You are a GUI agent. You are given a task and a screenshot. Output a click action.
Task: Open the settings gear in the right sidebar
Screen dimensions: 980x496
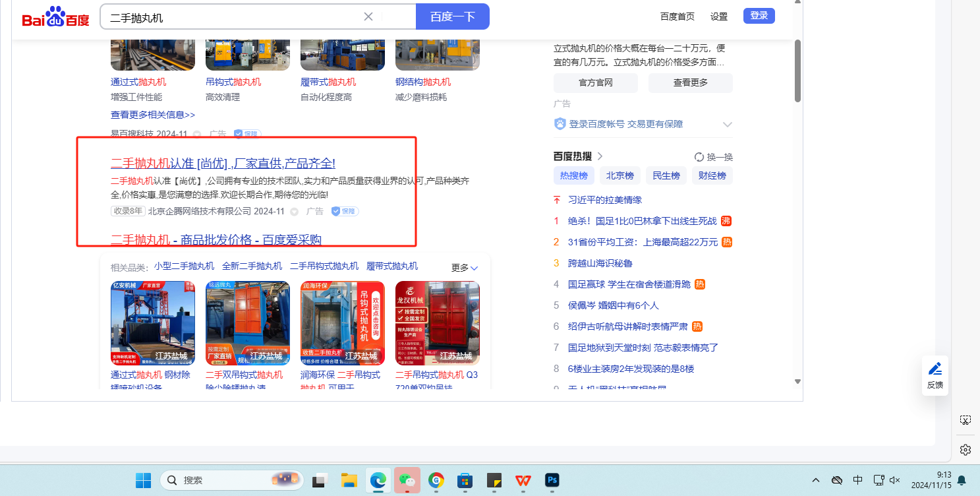coord(966,449)
